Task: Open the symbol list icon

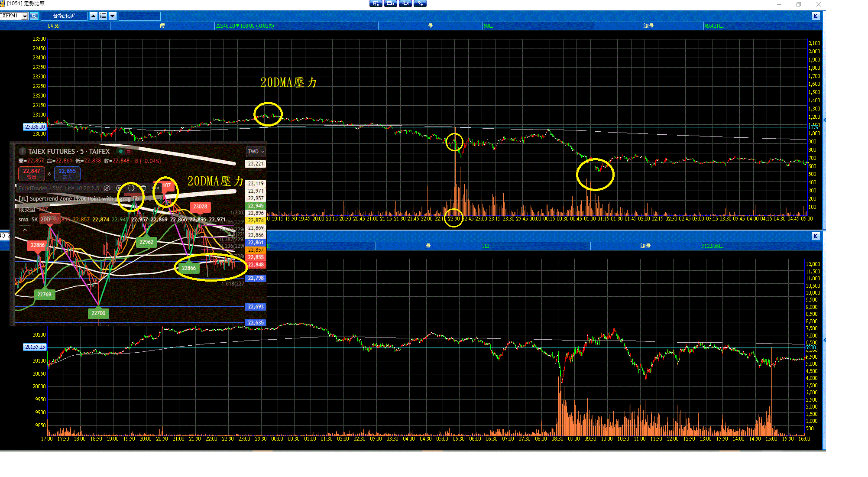Action: [x=103, y=16]
